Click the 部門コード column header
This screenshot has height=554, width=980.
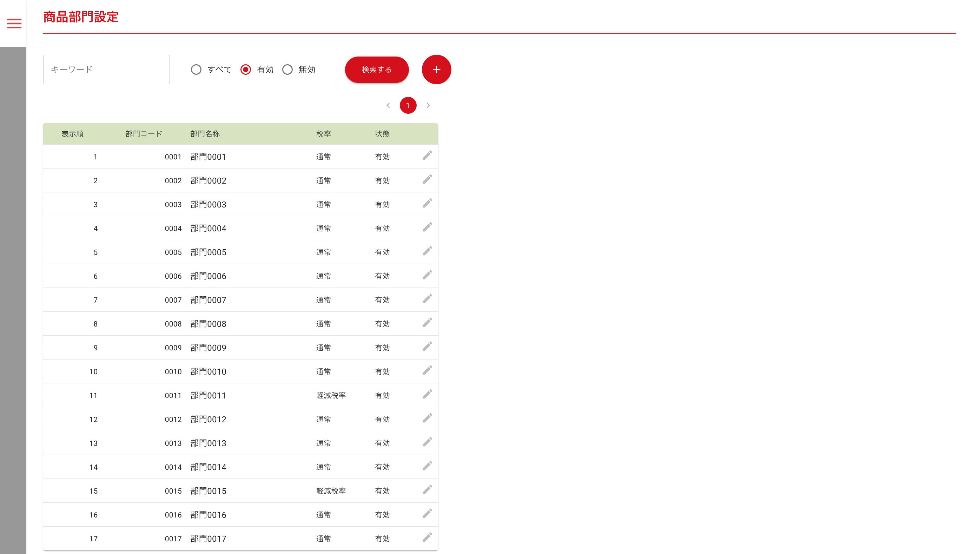click(144, 134)
